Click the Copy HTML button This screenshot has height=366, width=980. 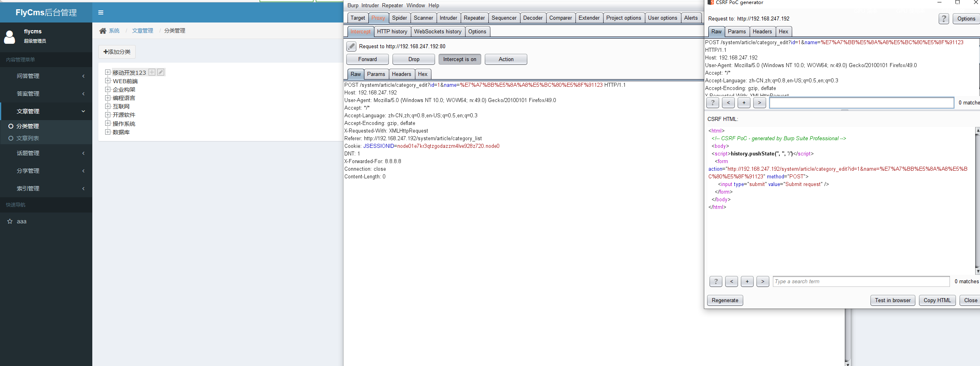tap(937, 301)
